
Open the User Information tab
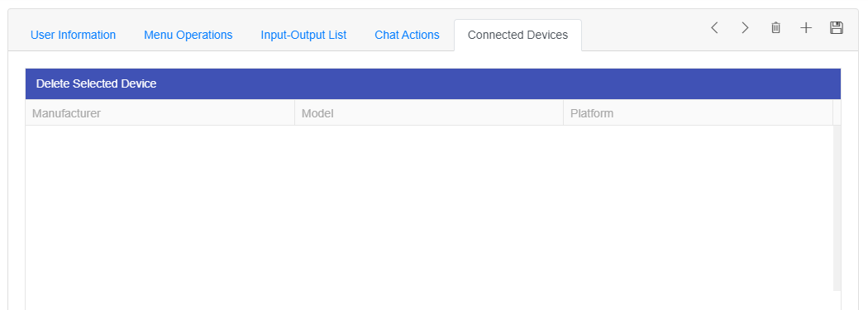73,35
